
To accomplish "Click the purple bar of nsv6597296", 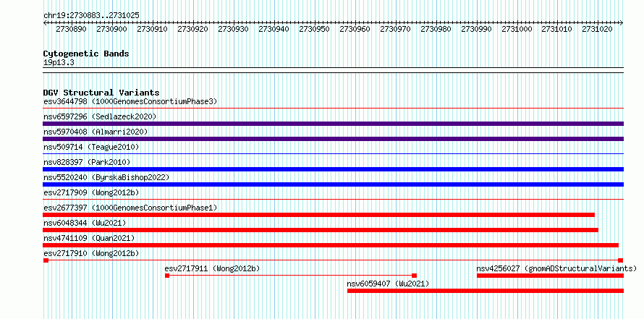I will 333,124.
